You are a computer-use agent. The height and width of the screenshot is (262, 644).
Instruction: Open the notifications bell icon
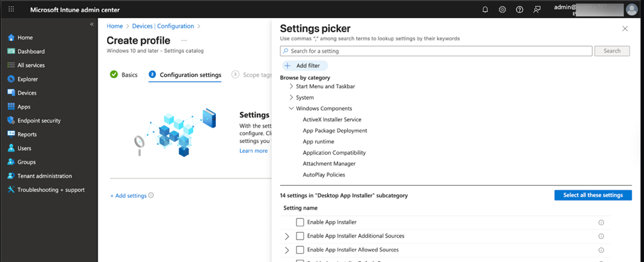pyautogui.click(x=485, y=10)
